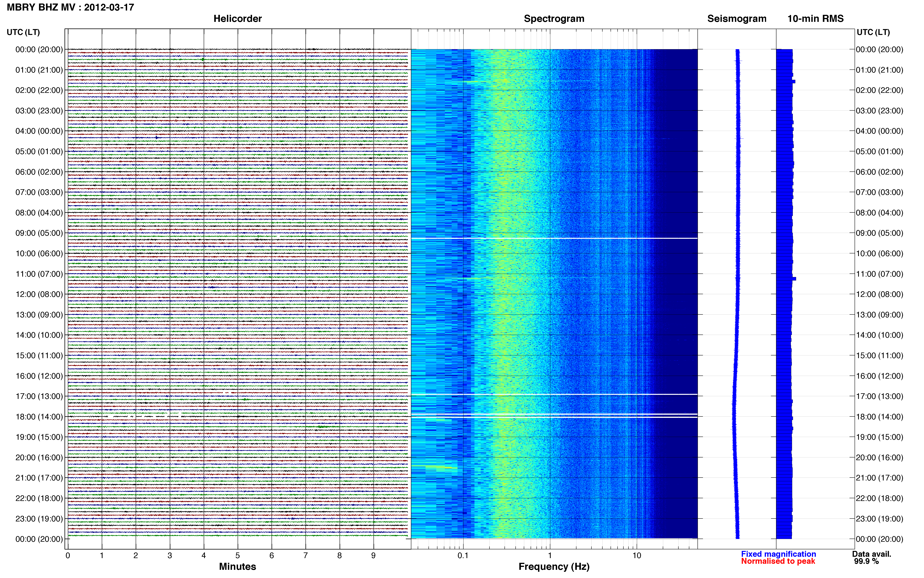Click right-side time label '17:00 (13:00)'
Screen dimensions: 924x578
(879, 396)
